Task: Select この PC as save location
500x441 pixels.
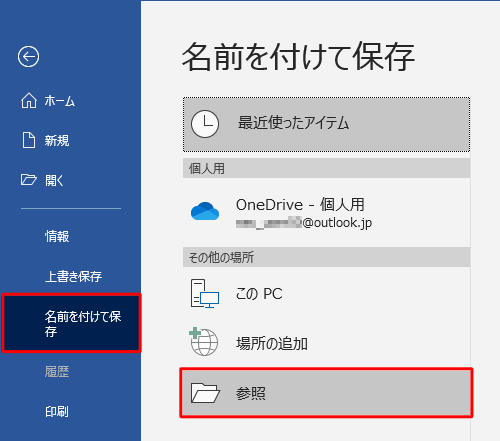Action: (326, 294)
